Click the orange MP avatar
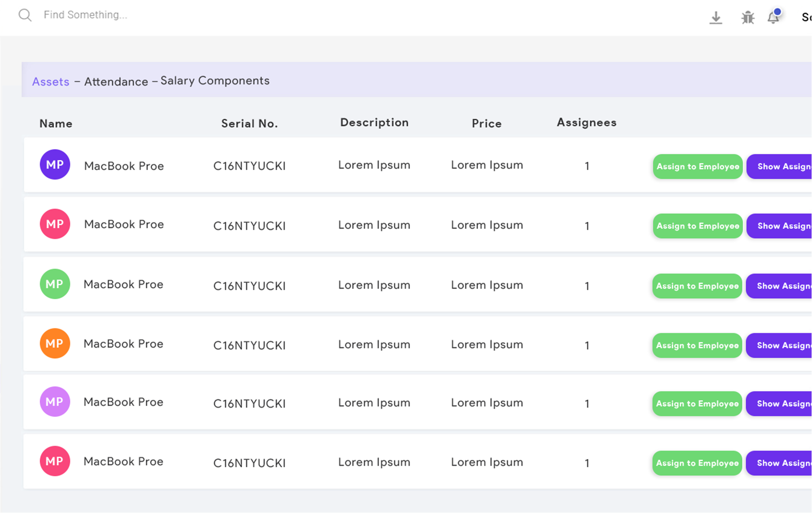This screenshot has width=812, height=513. point(55,343)
